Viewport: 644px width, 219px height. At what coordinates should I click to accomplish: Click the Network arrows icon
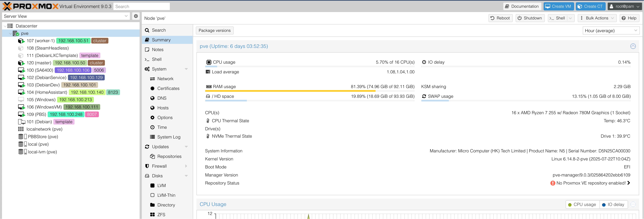152,79
